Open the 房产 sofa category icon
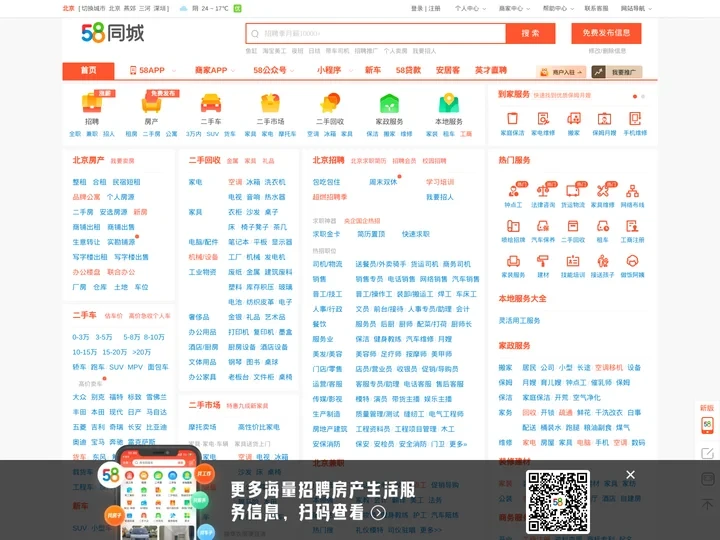Viewport: 720px width, 540px height. 151,103
